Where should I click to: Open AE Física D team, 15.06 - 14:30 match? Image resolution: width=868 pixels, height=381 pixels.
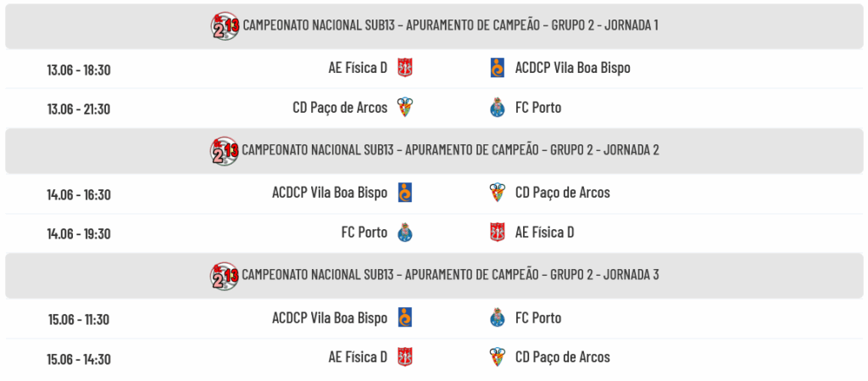(x=358, y=357)
